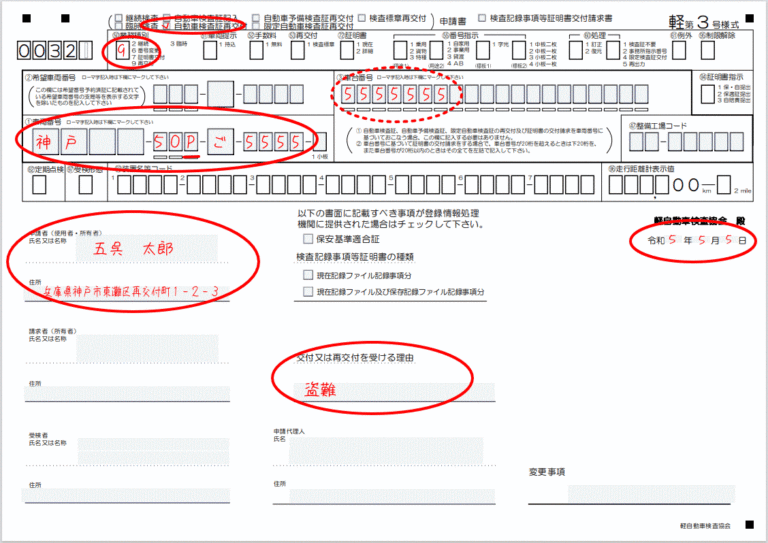Select the mile unit box beside km
The image size is (768, 543).
724,185
